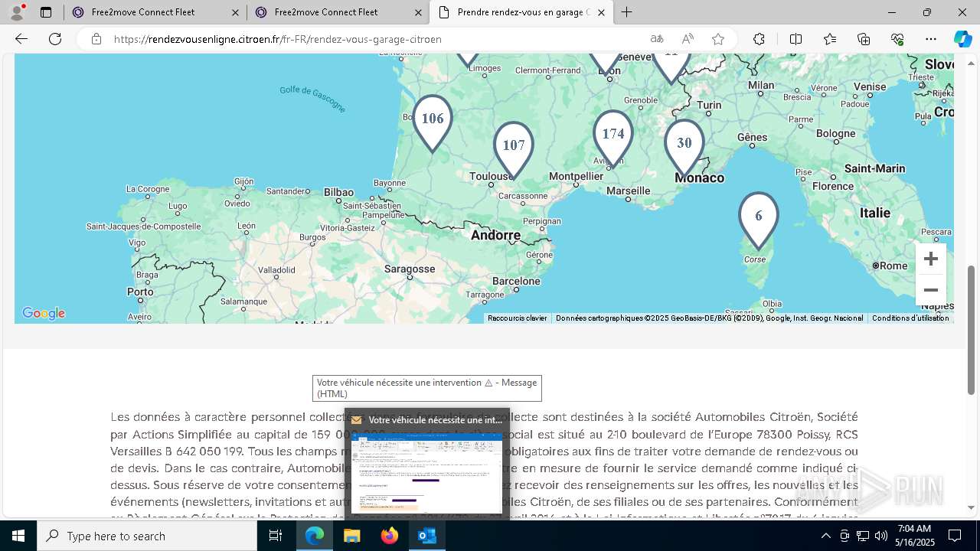
Task: View site information lock icon
Action: [96, 39]
